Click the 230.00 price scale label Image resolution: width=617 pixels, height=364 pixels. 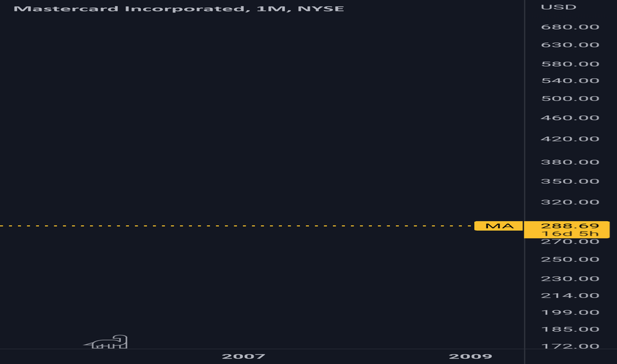570,279
